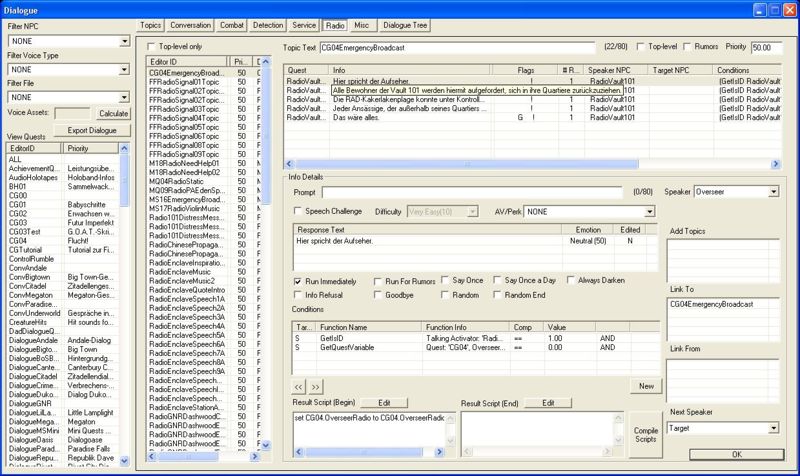Select the 'Die RAD-Kakerlakenplage' info row

click(532, 99)
